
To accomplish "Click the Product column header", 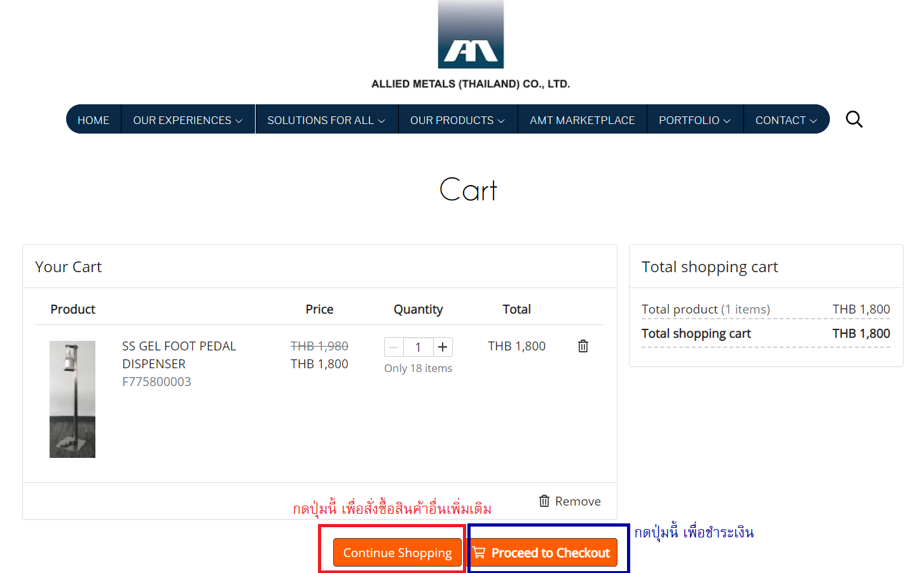I will pos(73,309).
